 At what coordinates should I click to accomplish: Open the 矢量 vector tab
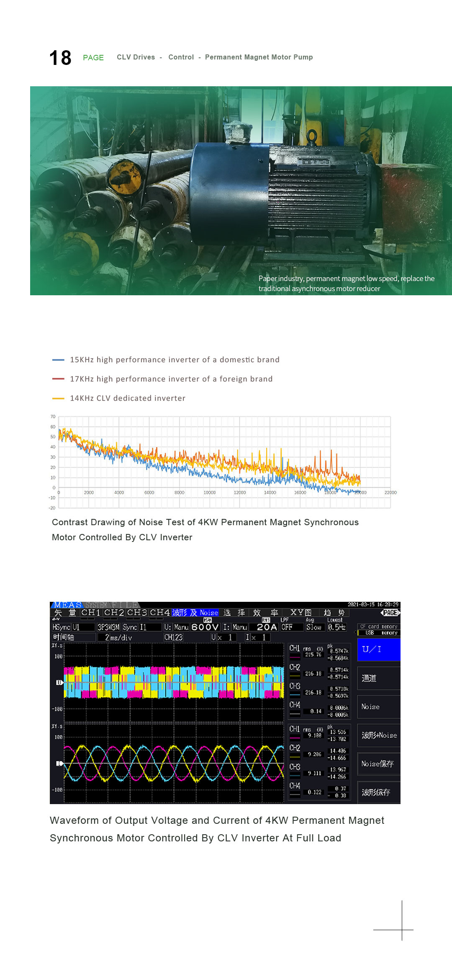65,613
